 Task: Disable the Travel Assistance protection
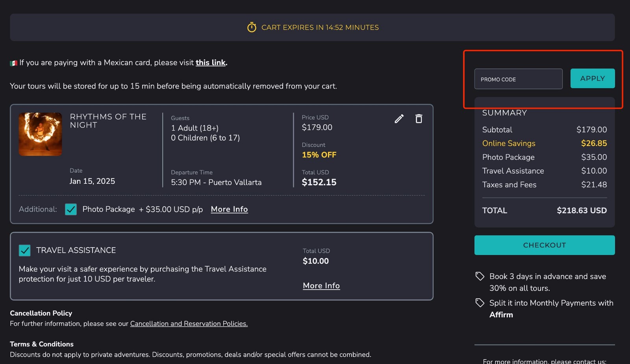coord(24,250)
